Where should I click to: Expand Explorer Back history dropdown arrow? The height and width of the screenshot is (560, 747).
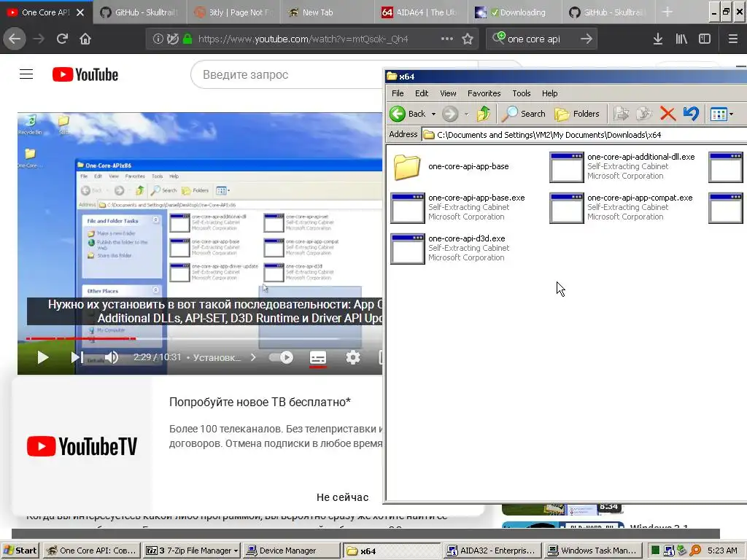click(x=433, y=114)
